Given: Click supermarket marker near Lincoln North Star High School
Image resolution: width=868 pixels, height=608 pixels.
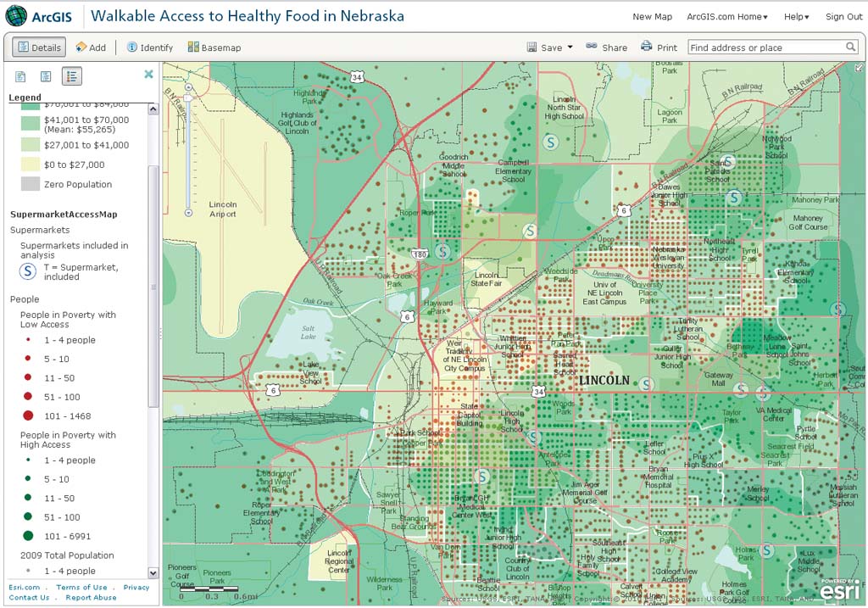Looking at the screenshot, I should pyautogui.click(x=550, y=142).
